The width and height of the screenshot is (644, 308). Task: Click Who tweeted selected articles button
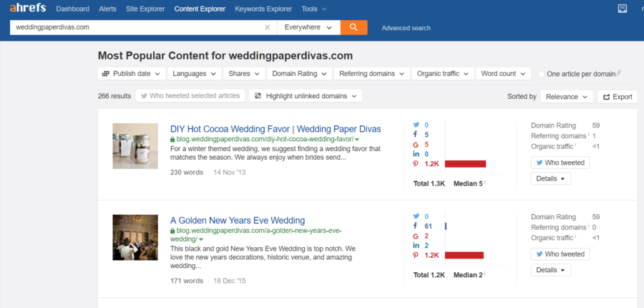pyautogui.click(x=190, y=96)
